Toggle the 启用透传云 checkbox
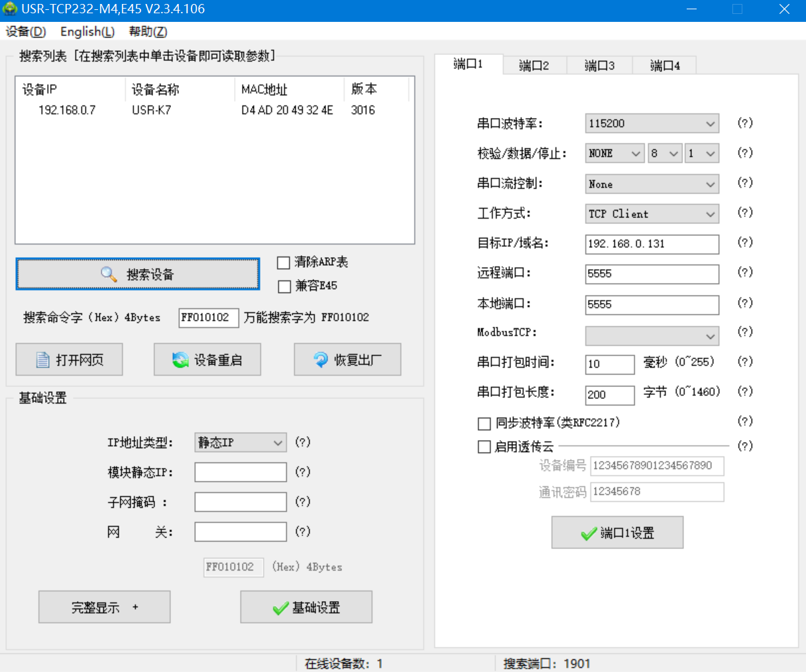Viewport: 806px width, 672px height. tap(485, 447)
